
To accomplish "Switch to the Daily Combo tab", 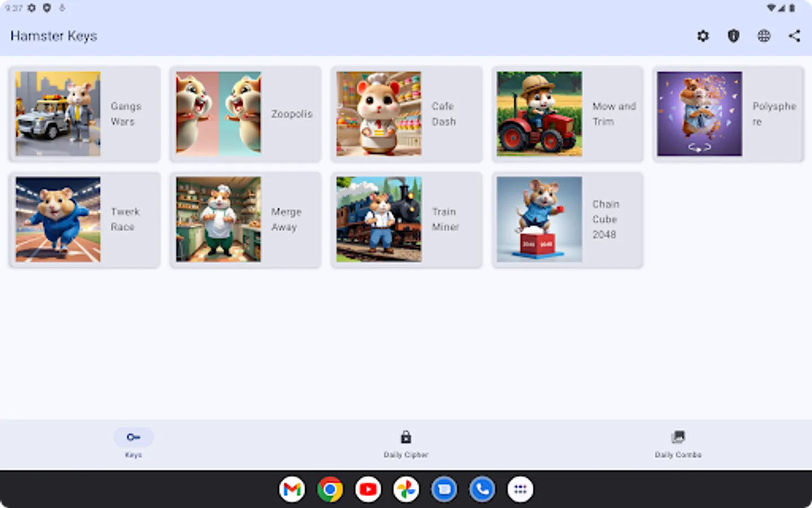I will [x=678, y=445].
